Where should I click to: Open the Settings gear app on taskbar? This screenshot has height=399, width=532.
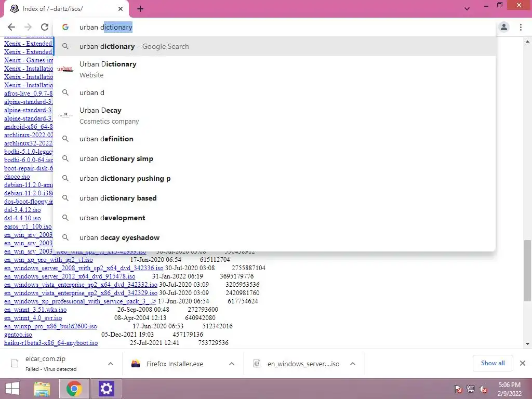pos(106,389)
